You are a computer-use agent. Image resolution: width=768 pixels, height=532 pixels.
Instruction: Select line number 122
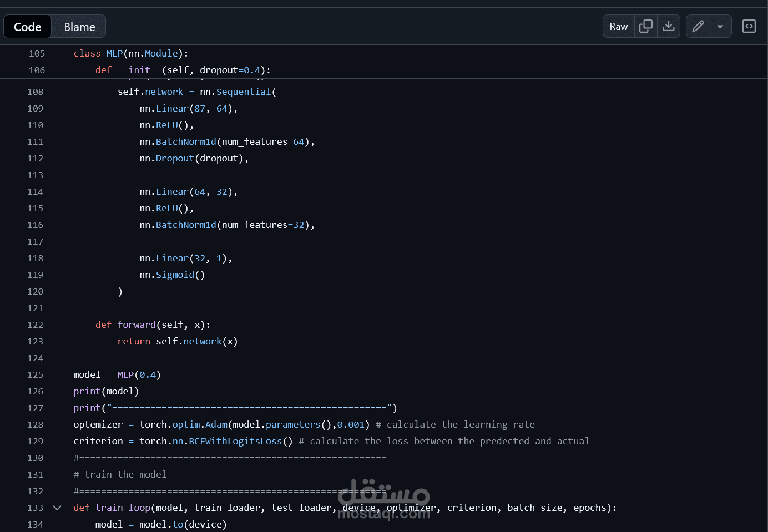[x=35, y=325]
